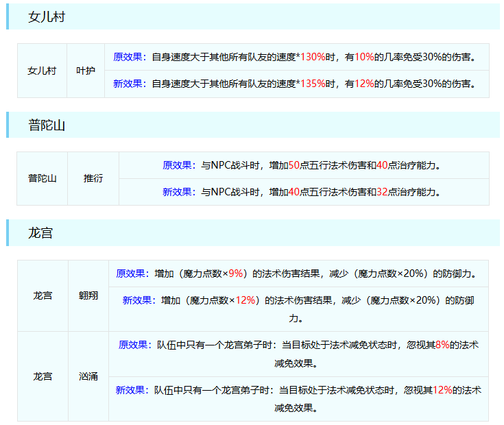Click the red 135% speed value

pyautogui.click(x=313, y=84)
